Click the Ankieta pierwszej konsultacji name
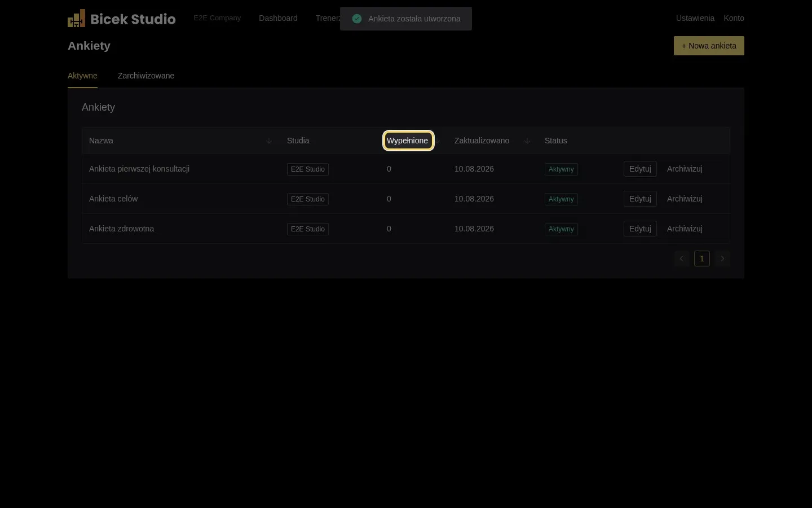Image resolution: width=812 pixels, height=508 pixels. tap(139, 169)
